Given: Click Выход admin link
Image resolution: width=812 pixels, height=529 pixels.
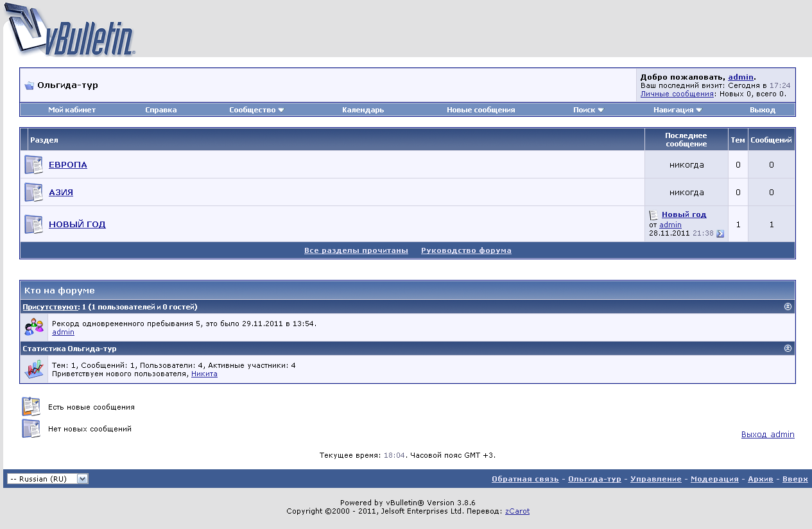Looking at the screenshot, I should click(x=768, y=435).
